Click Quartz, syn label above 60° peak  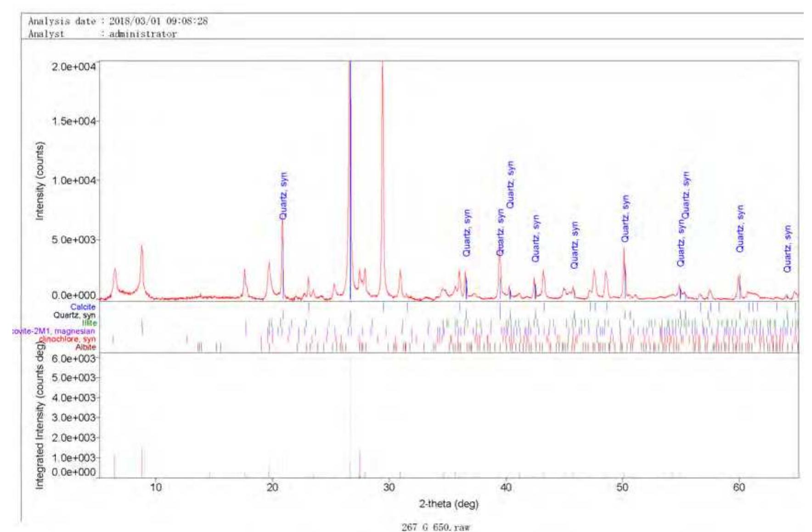click(x=739, y=229)
